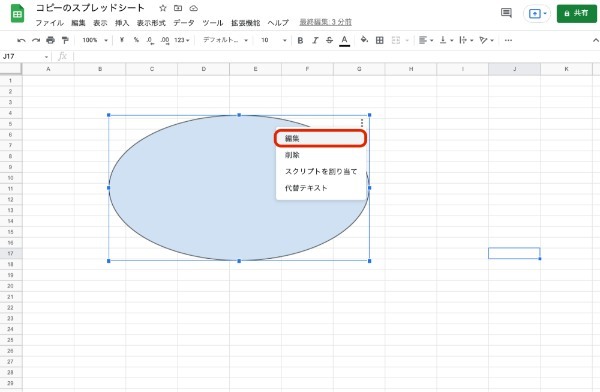Screen dimensions: 600x392
Task: Open the 挿入 menu
Action: tap(122, 23)
